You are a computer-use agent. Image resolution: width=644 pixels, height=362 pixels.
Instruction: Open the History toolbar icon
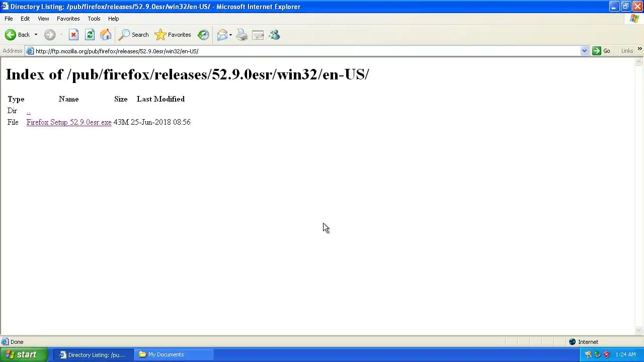[x=203, y=35]
